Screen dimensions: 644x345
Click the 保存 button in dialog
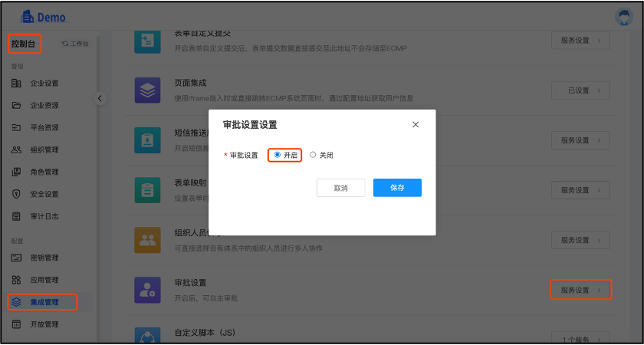point(397,188)
